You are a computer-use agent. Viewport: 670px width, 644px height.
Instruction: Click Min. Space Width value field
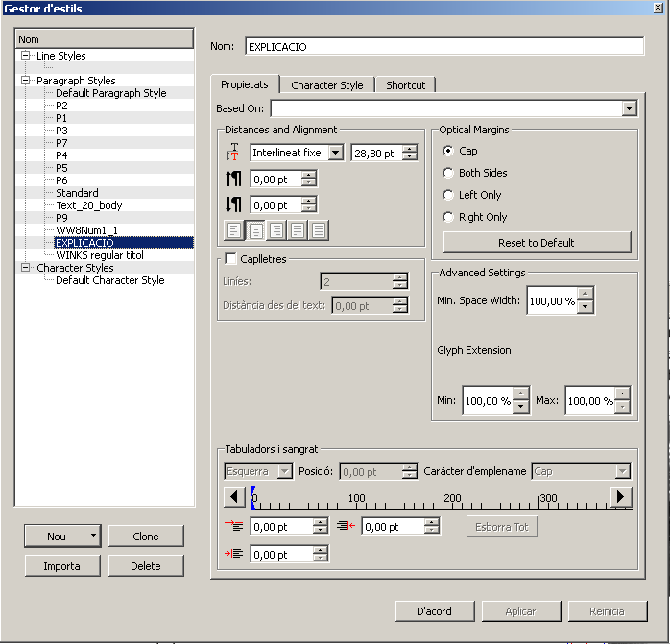coord(552,300)
